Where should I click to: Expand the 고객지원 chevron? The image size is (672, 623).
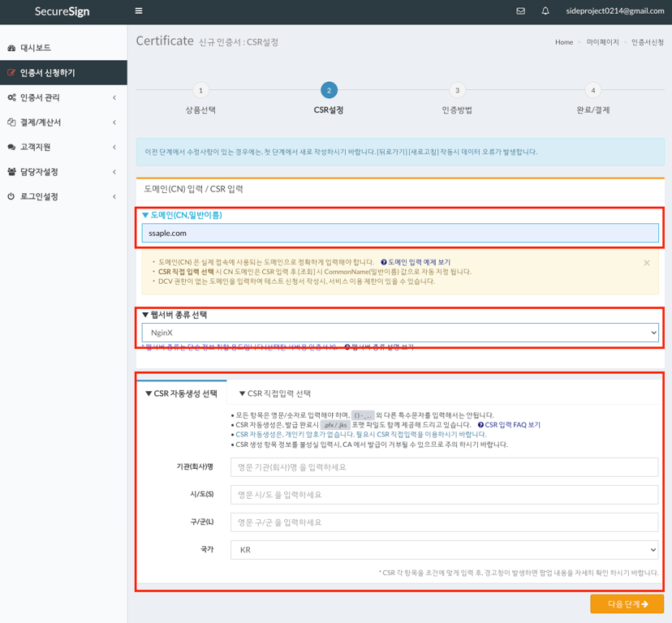click(114, 148)
